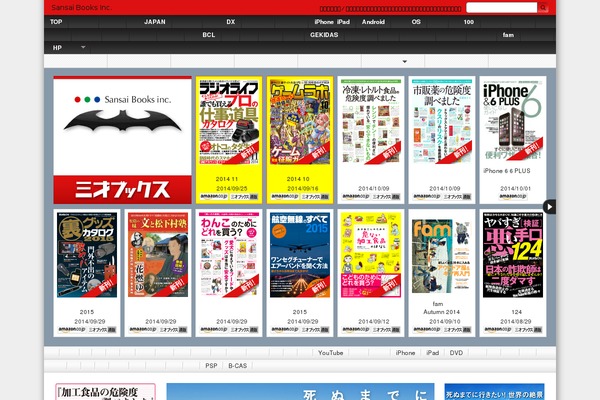Open the iPhone iPad menu item
600x400 pixels.
click(x=332, y=22)
